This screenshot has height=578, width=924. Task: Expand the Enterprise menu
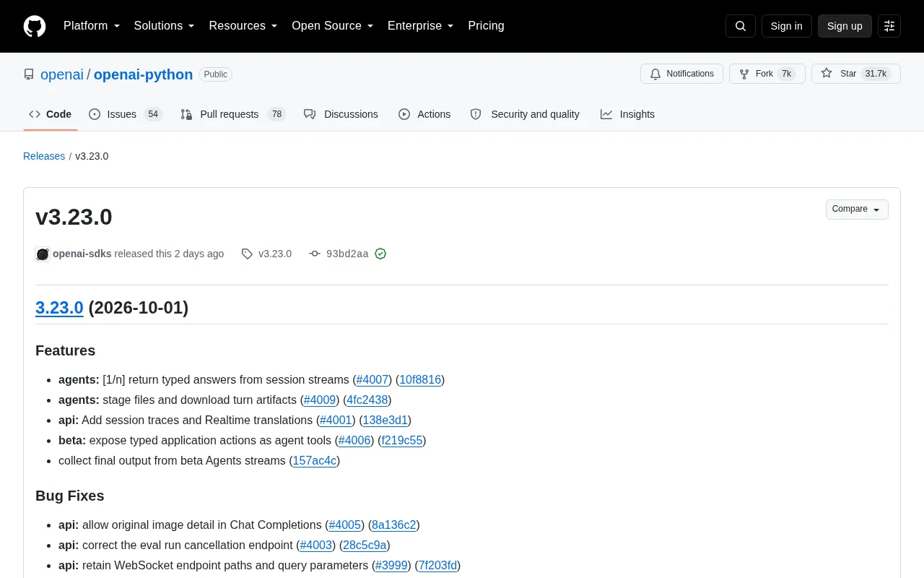coord(421,26)
